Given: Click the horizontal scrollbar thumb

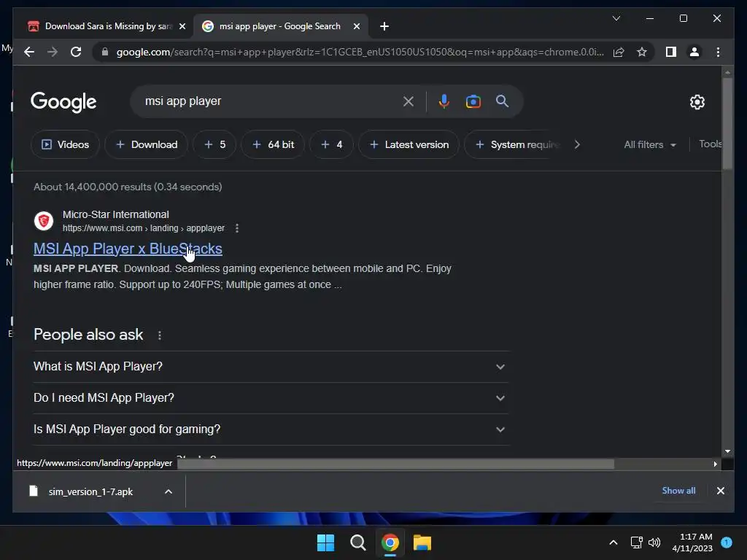Looking at the screenshot, I should coord(395,464).
